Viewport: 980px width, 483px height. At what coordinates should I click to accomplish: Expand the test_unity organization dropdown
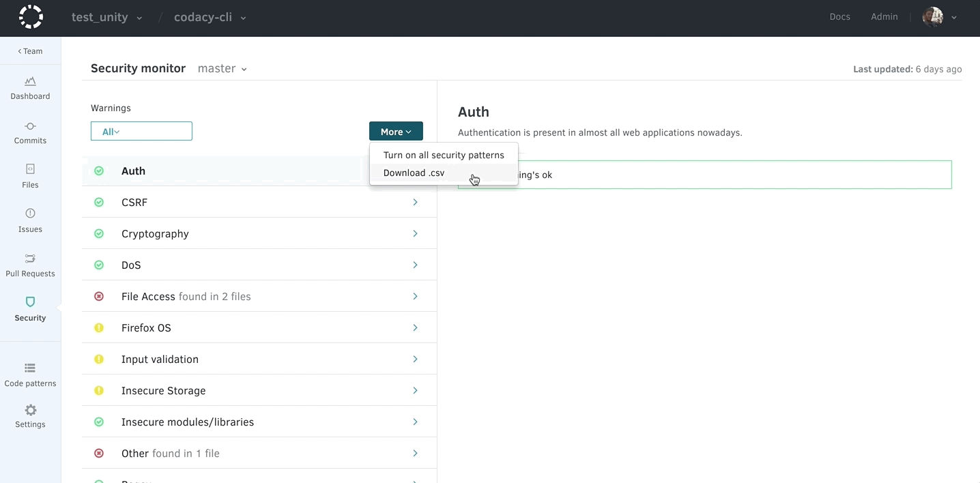[107, 18]
